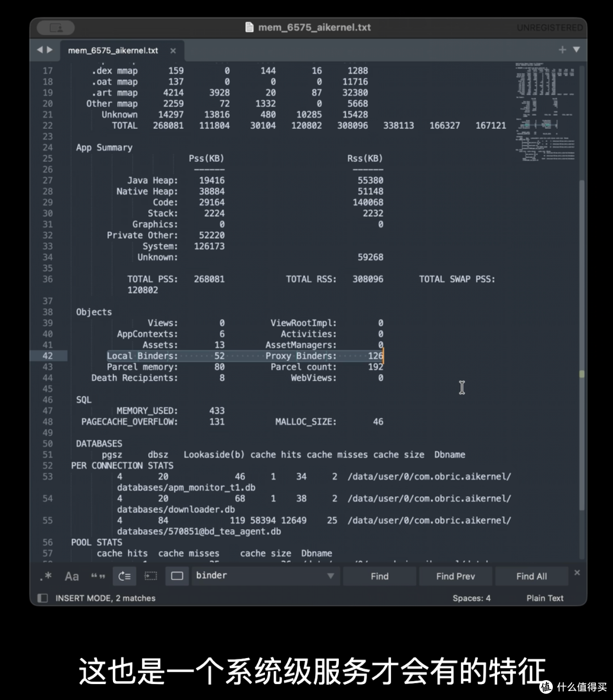Click "databases/apm_monitor_t1.db" text
The image size is (613, 700).
pos(186,488)
